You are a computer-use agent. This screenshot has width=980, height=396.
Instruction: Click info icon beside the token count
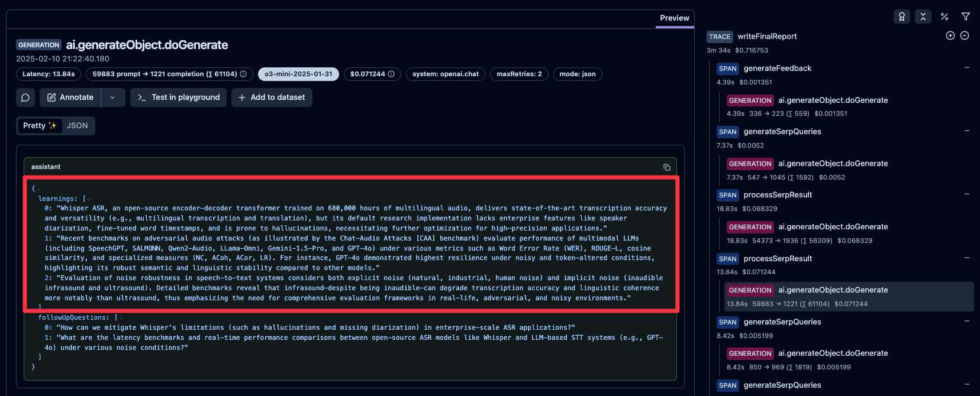click(x=243, y=74)
